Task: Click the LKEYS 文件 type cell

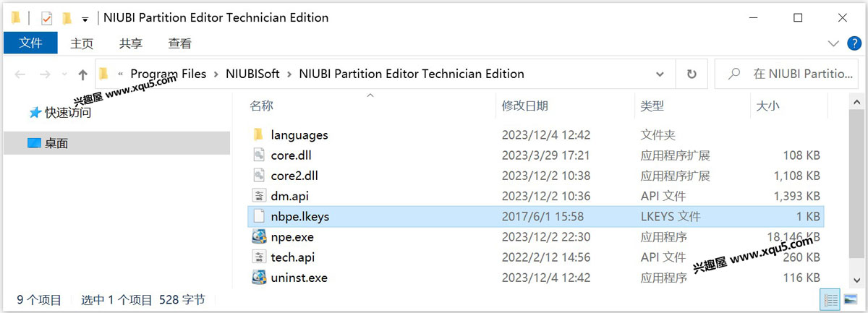Action: click(x=672, y=215)
